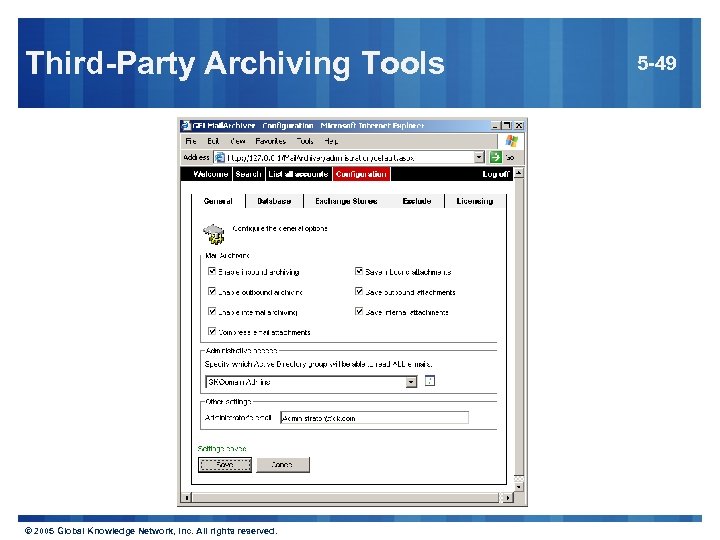Click the gear configuration icon
Screen dimensions: 720x540
point(214,234)
